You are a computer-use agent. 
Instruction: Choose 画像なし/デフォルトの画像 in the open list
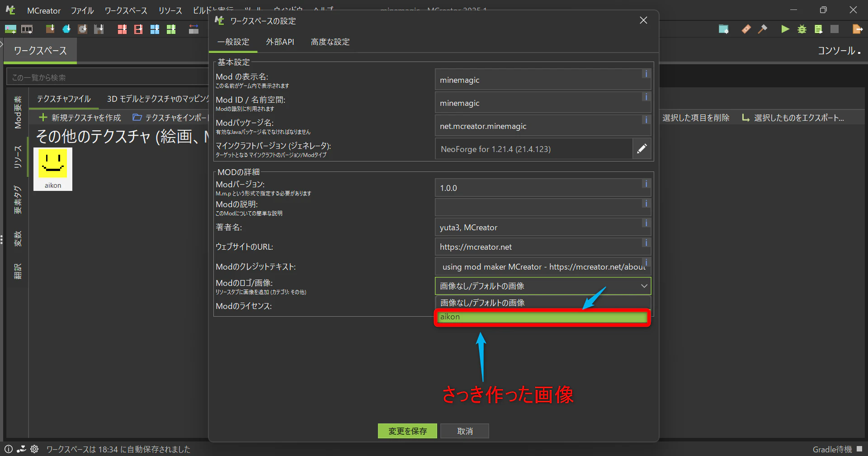pos(542,303)
